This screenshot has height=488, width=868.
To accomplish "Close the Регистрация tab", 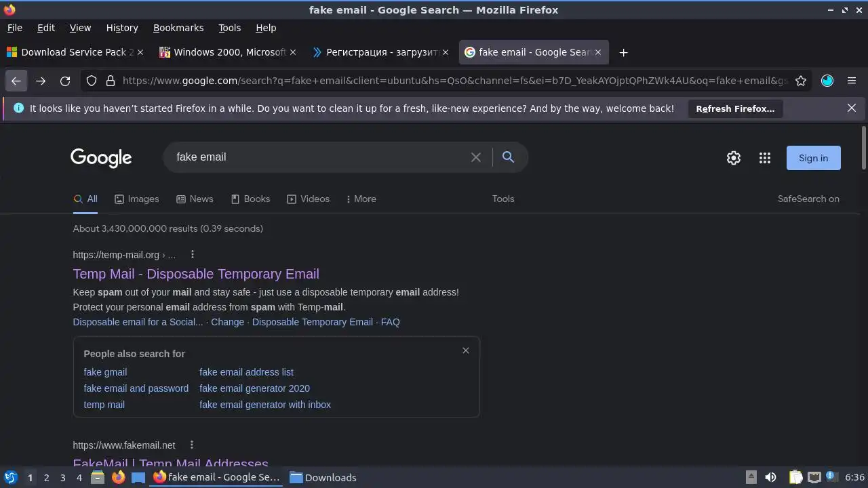I will (x=446, y=52).
